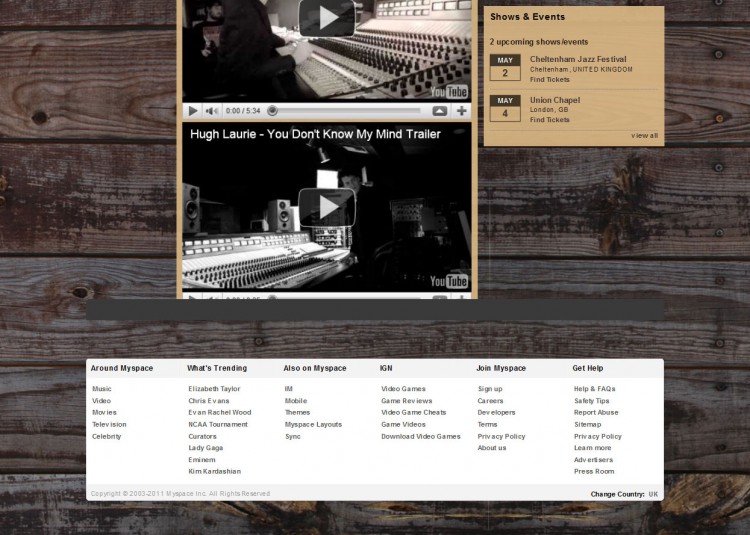Open Download Video Games link

coord(421,436)
